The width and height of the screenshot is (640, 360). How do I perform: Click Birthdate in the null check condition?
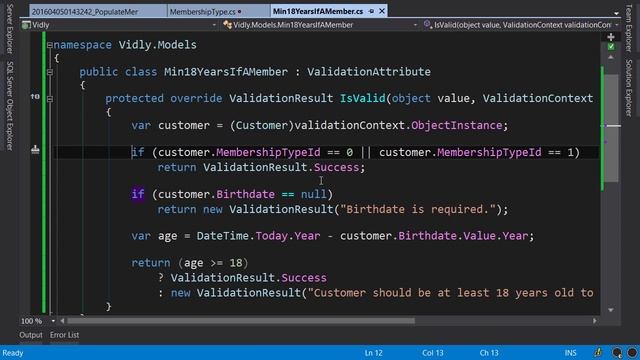(245, 194)
